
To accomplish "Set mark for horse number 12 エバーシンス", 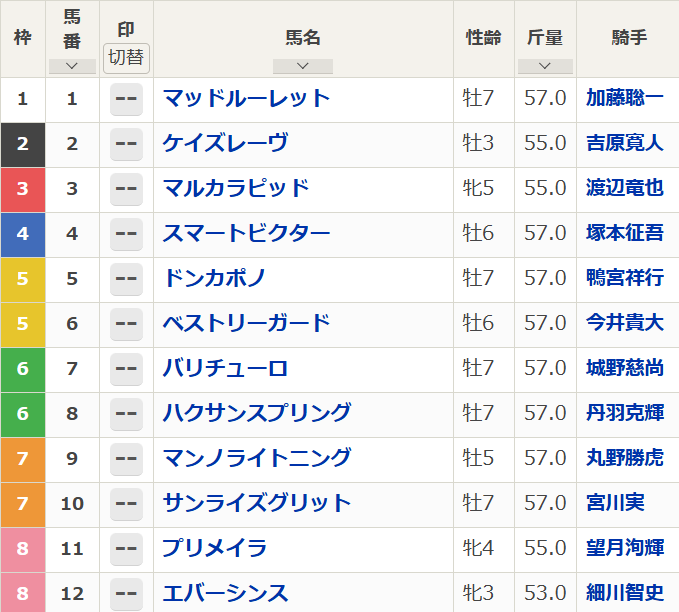I will coord(126,593).
